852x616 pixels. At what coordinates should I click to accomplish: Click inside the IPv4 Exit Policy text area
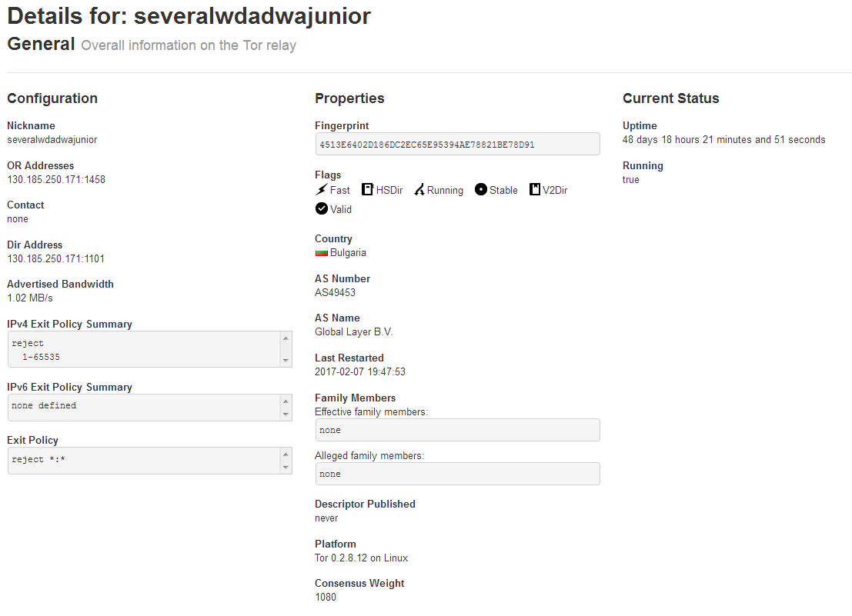[x=142, y=350]
